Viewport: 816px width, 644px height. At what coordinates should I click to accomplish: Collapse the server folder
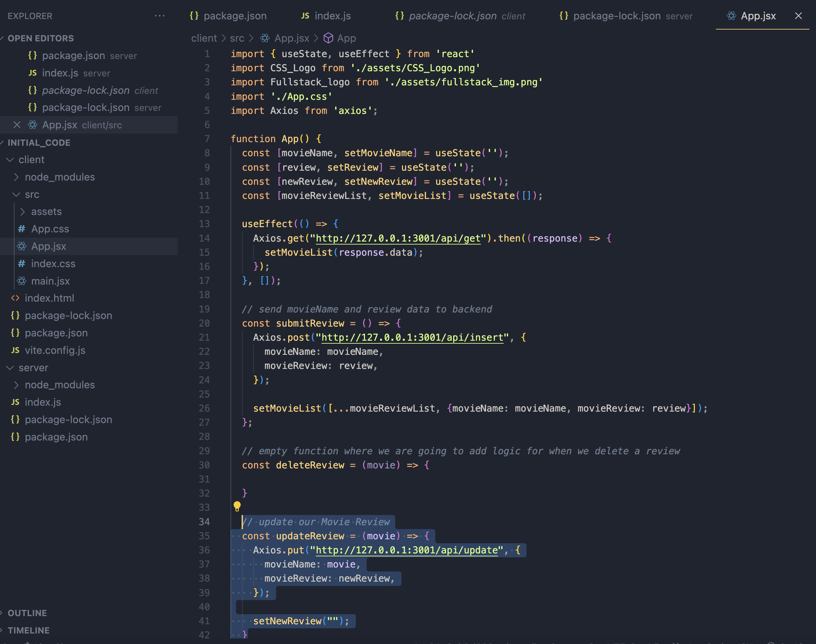pos(10,368)
